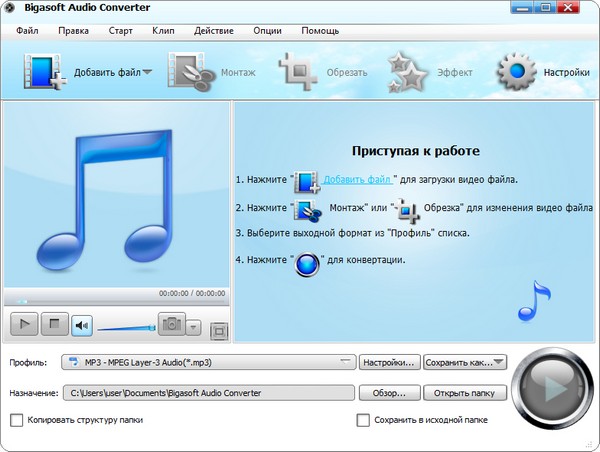Screen dimensions: 600x452
Task: Switch preview to full screen mode
Action: pyautogui.click(x=220, y=330)
